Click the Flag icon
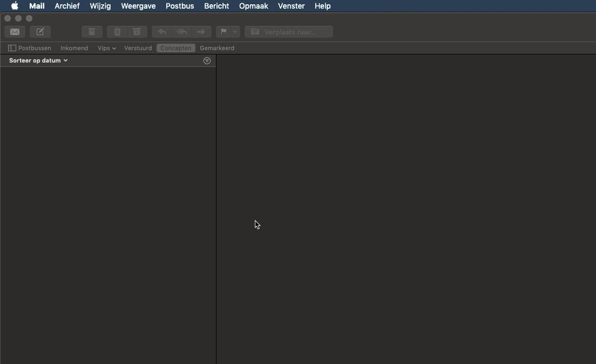 tap(223, 32)
